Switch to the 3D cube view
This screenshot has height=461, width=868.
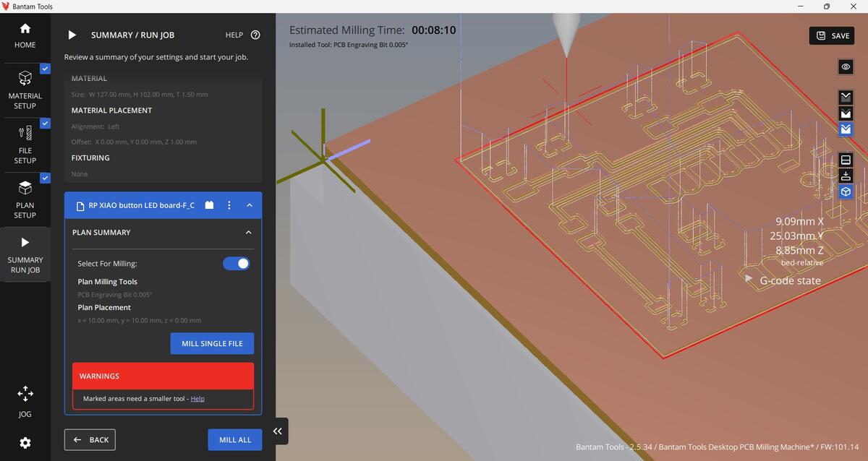pos(846,192)
